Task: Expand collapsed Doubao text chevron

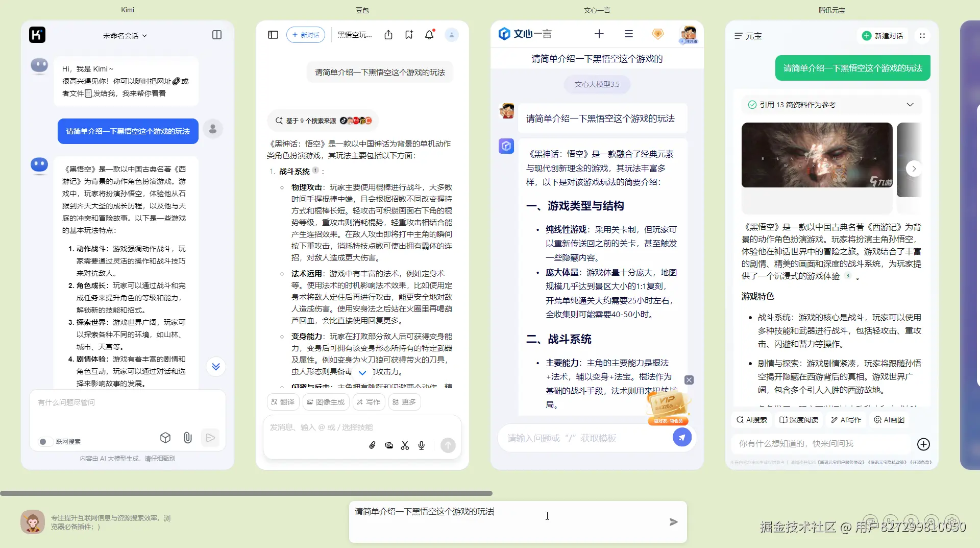Action: tap(362, 372)
